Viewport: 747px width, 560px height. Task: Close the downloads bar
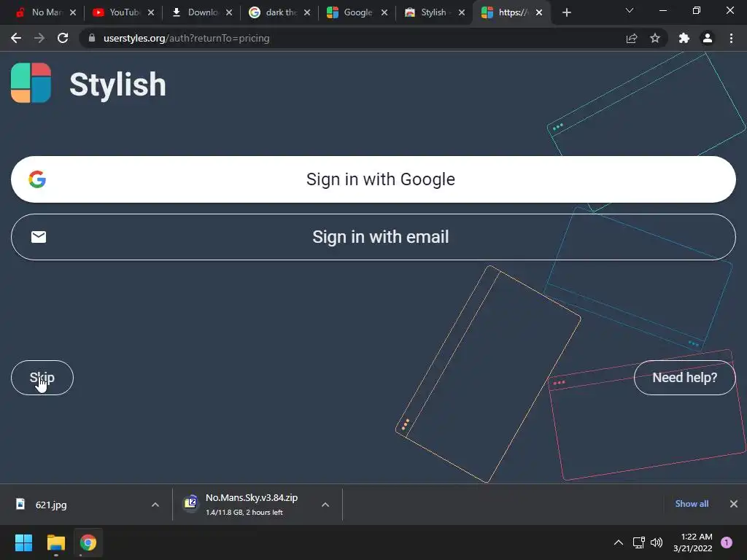(x=734, y=504)
